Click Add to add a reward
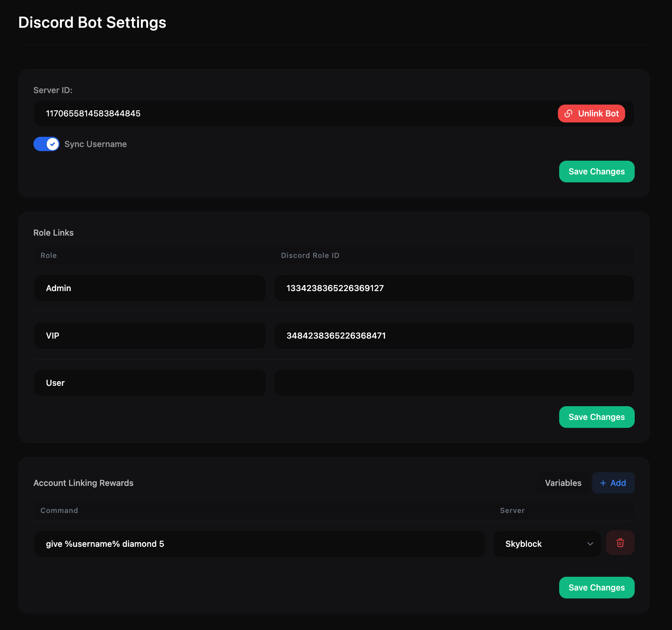Image resolution: width=672 pixels, height=630 pixels. pyautogui.click(x=613, y=483)
